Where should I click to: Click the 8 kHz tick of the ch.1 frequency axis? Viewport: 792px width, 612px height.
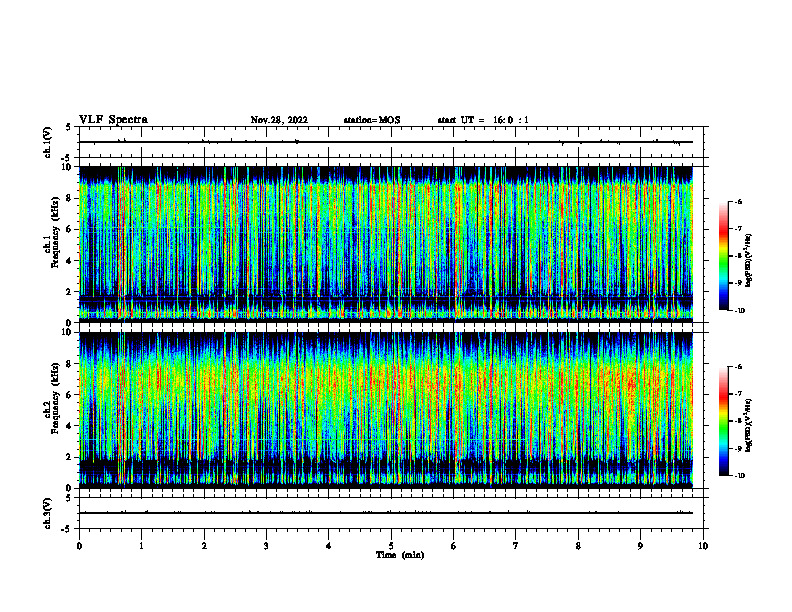(70, 198)
